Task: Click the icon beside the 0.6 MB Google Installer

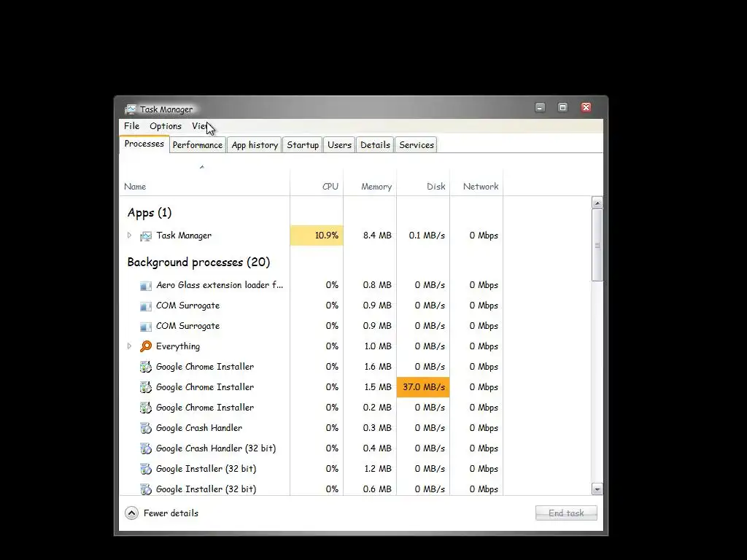Action: point(145,489)
